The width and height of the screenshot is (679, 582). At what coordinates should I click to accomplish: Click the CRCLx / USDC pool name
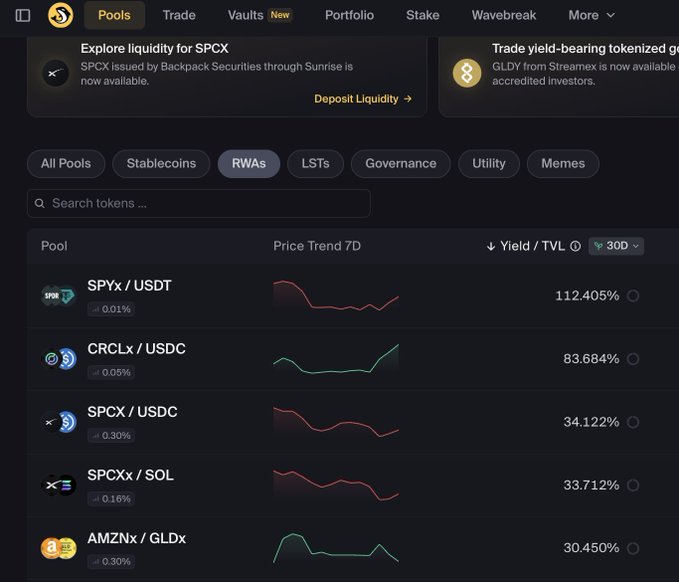(136, 349)
